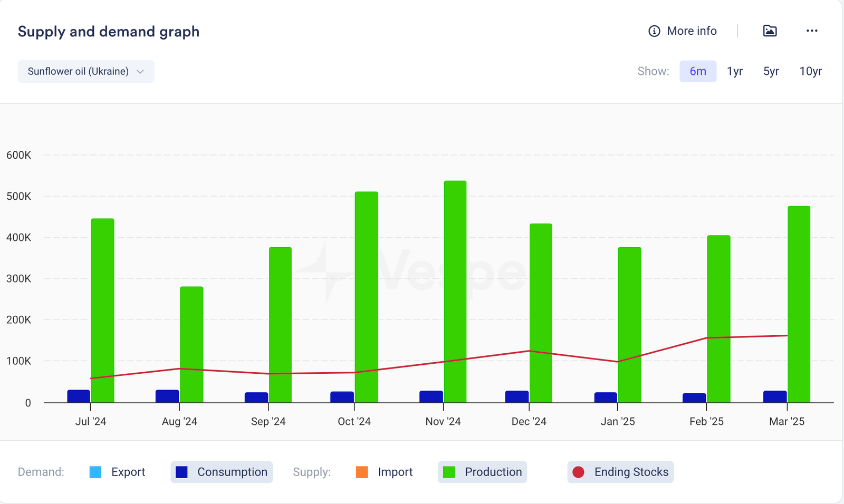Download chart using the image icon
The width and height of the screenshot is (844, 504).
click(x=770, y=31)
